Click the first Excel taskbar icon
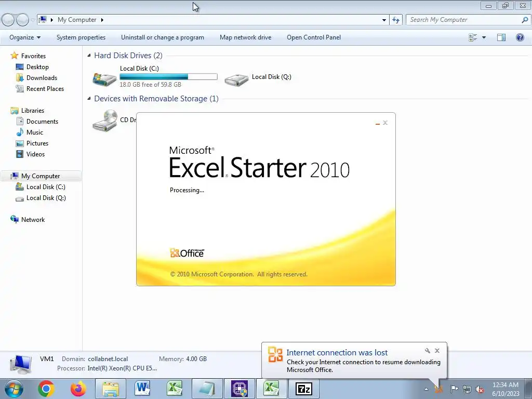This screenshot has width=532, height=399. (x=175, y=389)
